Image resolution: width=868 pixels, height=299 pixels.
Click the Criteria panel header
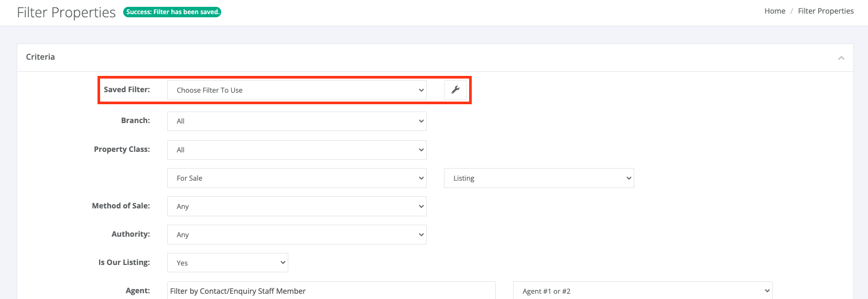(x=435, y=58)
